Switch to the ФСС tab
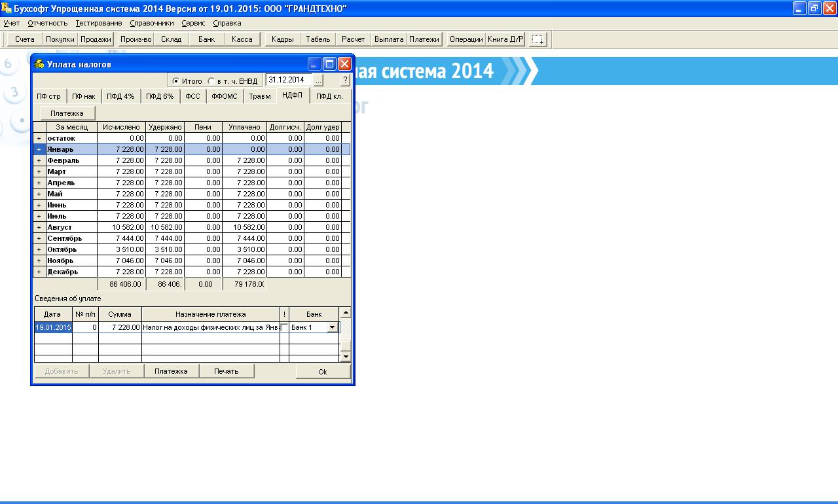 (192, 97)
